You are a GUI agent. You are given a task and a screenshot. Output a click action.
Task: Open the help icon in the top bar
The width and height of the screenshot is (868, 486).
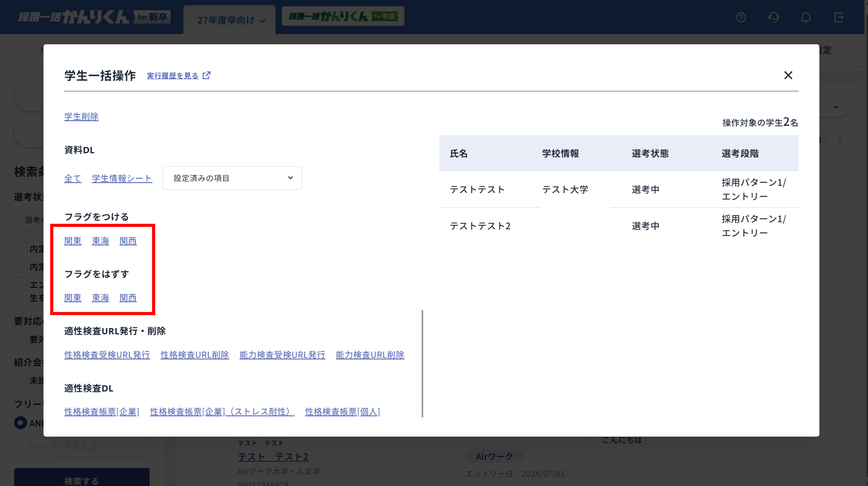741,17
